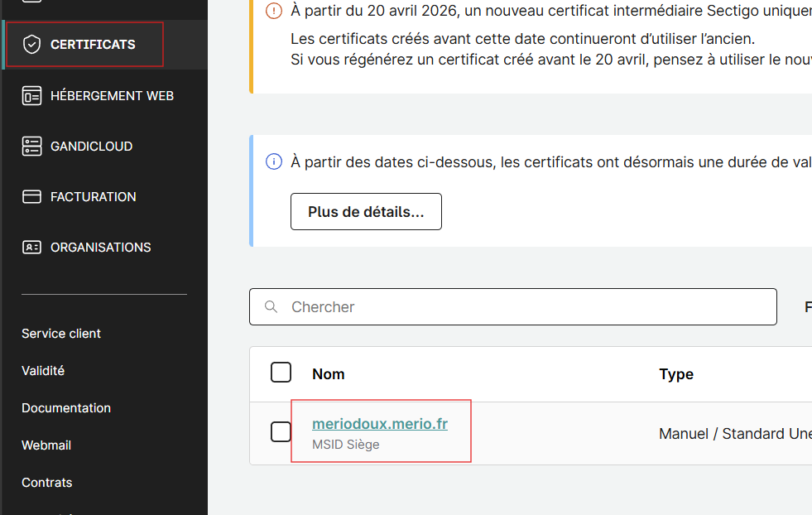Click the Nom column header
Image resolution: width=812 pixels, height=515 pixels.
point(329,374)
